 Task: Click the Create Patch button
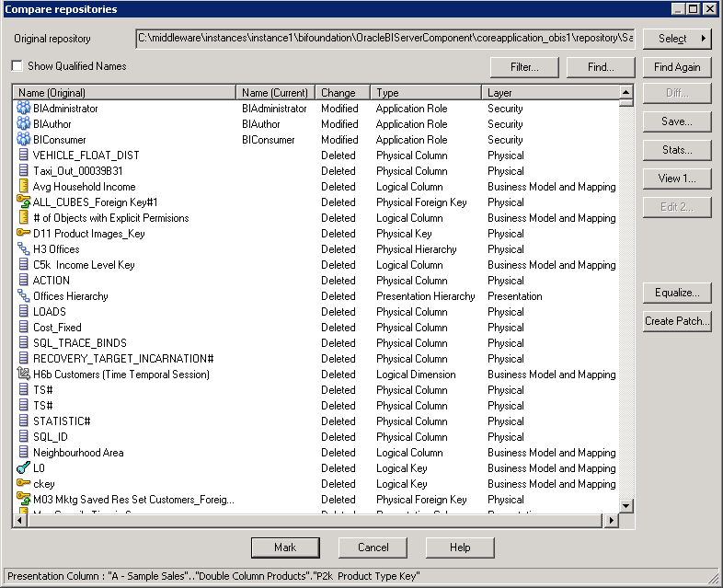pos(677,321)
